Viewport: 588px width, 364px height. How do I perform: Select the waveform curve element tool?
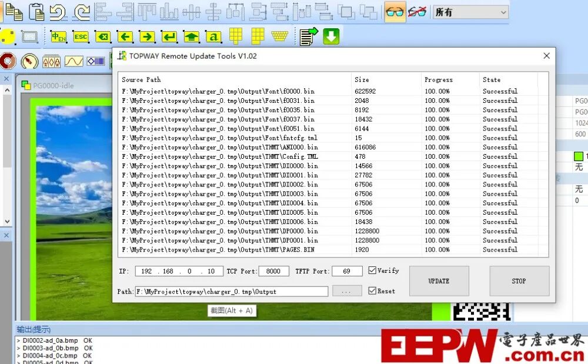coord(74,61)
